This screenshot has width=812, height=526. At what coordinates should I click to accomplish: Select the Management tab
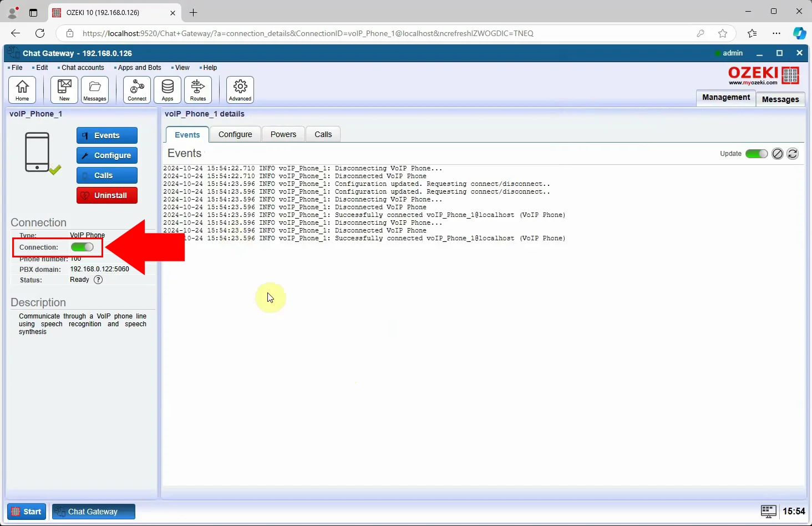click(726, 97)
